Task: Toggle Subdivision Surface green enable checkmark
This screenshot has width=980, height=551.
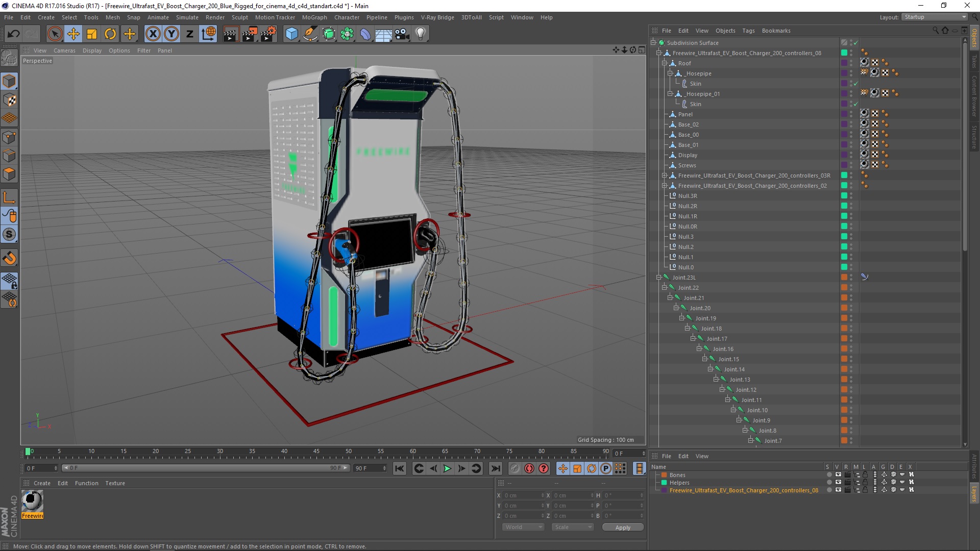Action: click(856, 43)
